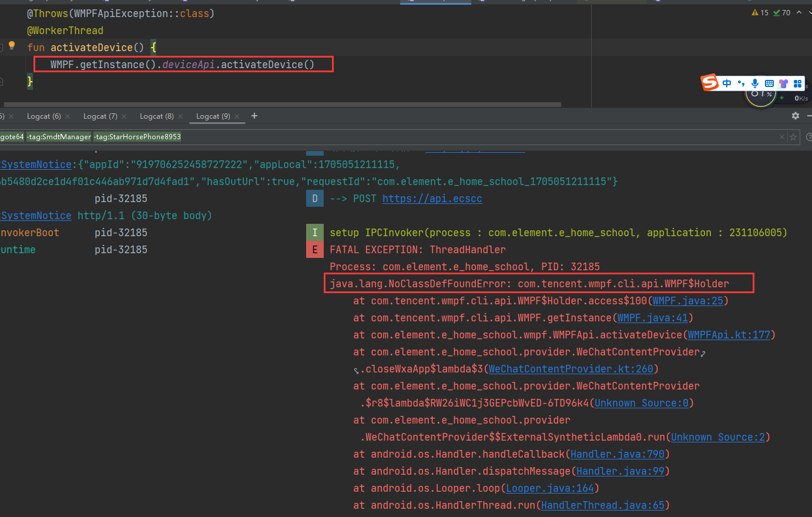Close the Logcat (8) tab
The height and width of the screenshot is (517, 812).
click(x=180, y=116)
